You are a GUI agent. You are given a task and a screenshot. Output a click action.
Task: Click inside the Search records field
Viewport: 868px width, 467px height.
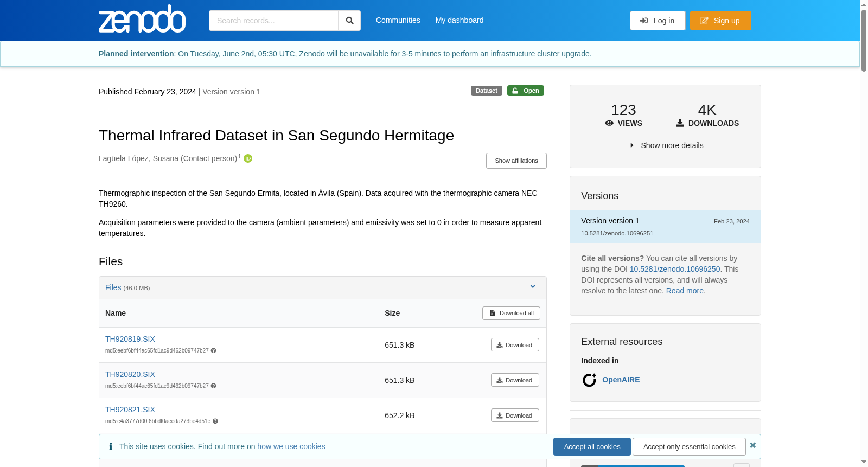click(x=273, y=21)
